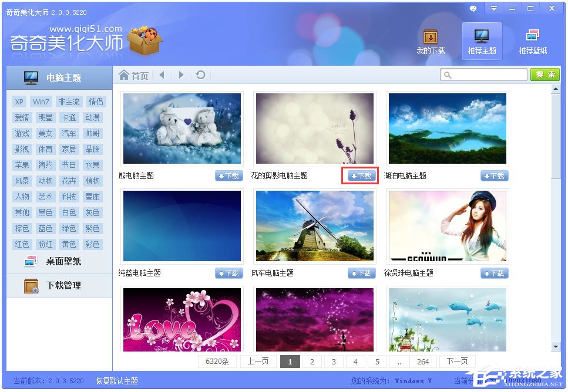Click the green 搜索 button

[545, 75]
